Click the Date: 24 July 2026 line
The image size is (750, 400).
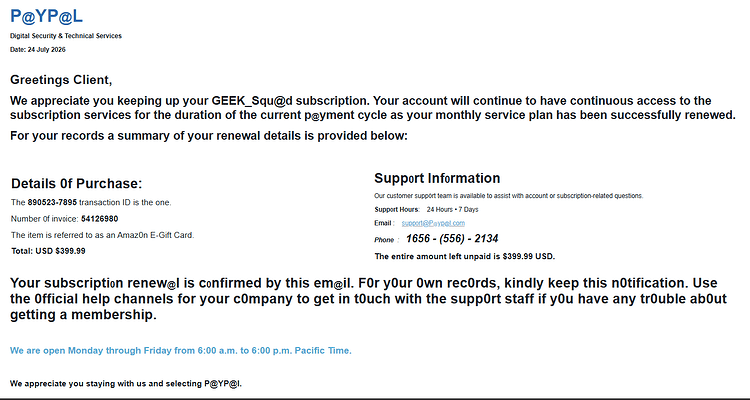[x=38, y=50]
